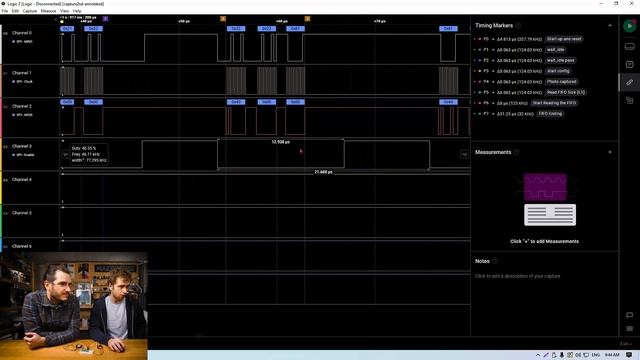Select the 'wait_idle pass' marker label
Screen dimensions: 640x360
point(560,60)
